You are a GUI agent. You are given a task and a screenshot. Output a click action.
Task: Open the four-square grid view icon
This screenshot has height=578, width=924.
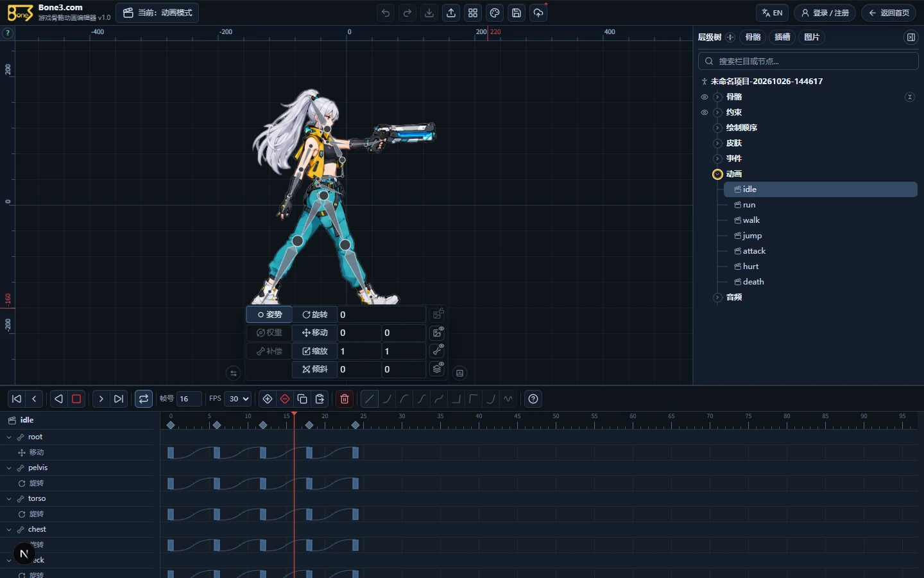[x=473, y=13]
